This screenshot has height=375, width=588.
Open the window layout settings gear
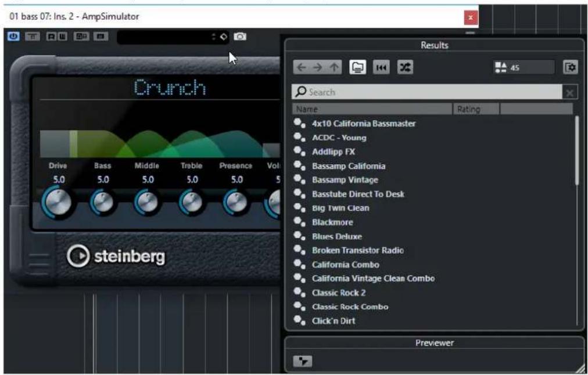point(571,67)
